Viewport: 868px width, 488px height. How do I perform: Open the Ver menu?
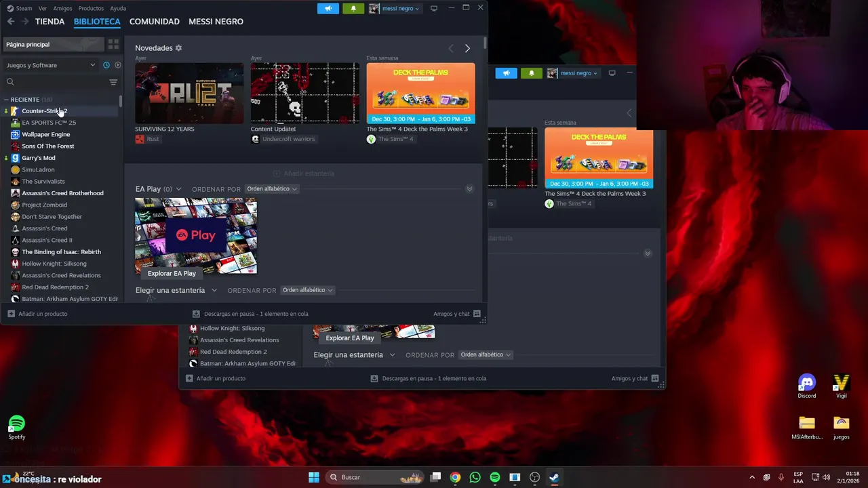coord(43,8)
